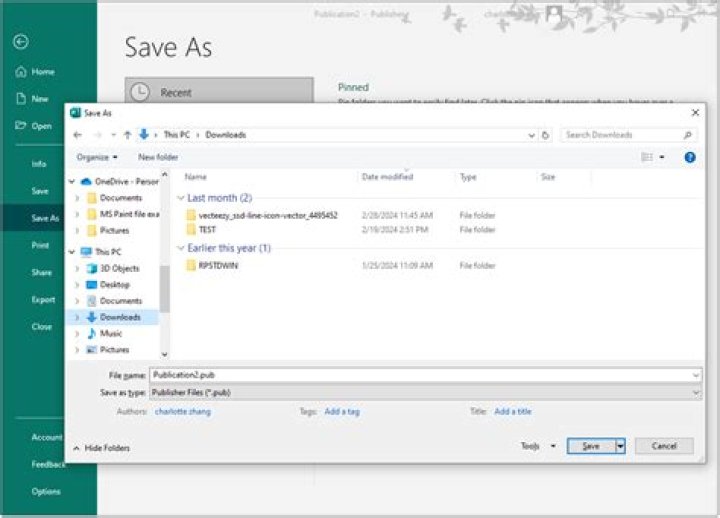The height and width of the screenshot is (518, 720).
Task: Click the Publisher icon in dialog title bar
Action: pyautogui.click(x=75, y=113)
